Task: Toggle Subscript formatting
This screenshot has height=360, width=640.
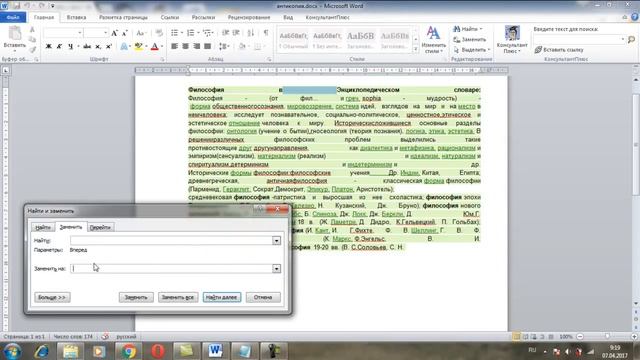Action: click(x=98, y=47)
